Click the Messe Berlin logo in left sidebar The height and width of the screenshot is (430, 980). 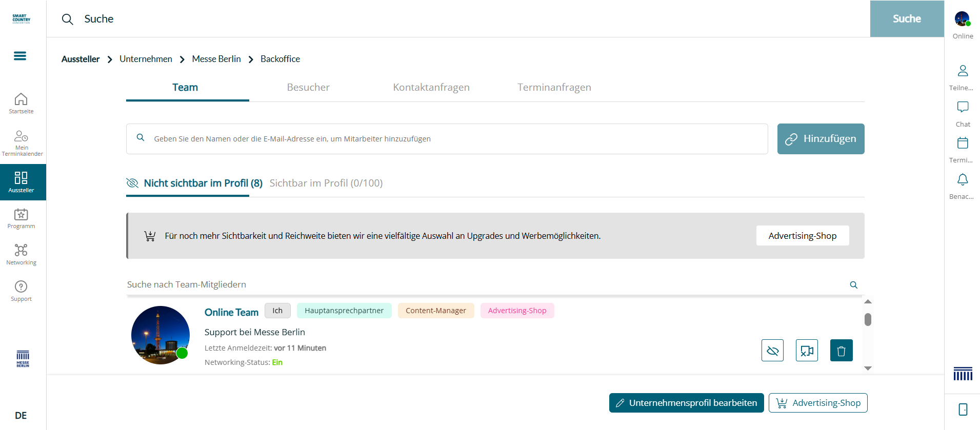point(23,359)
